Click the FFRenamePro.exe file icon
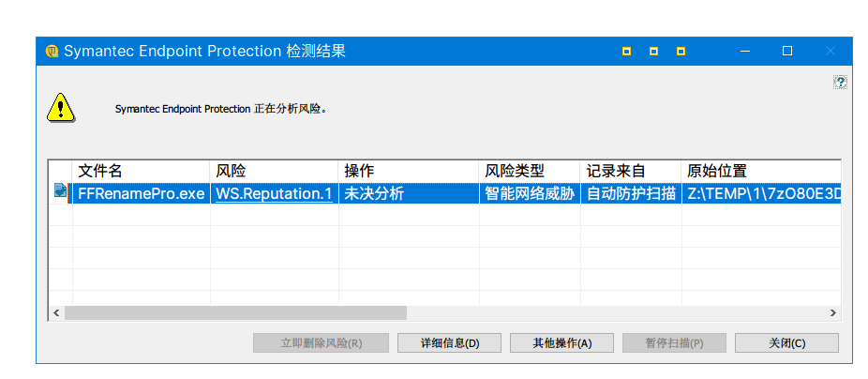The height and width of the screenshot is (379, 868). coord(60,193)
